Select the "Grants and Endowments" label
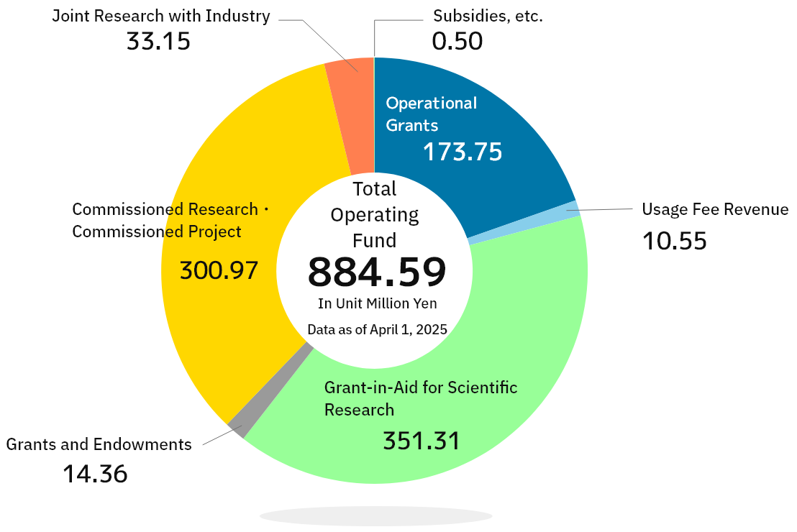797x532 pixels. point(99,444)
